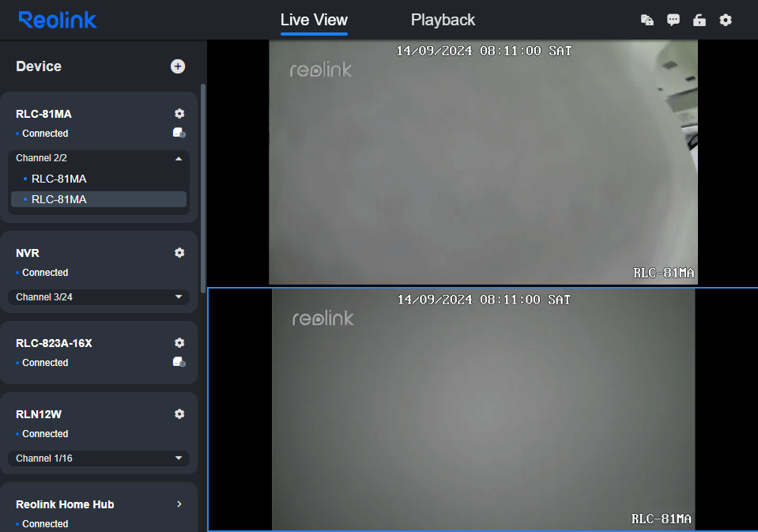The height and width of the screenshot is (532, 758).
Task: Open settings gear for first RLC-81MA device
Action: pyautogui.click(x=179, y=114)
